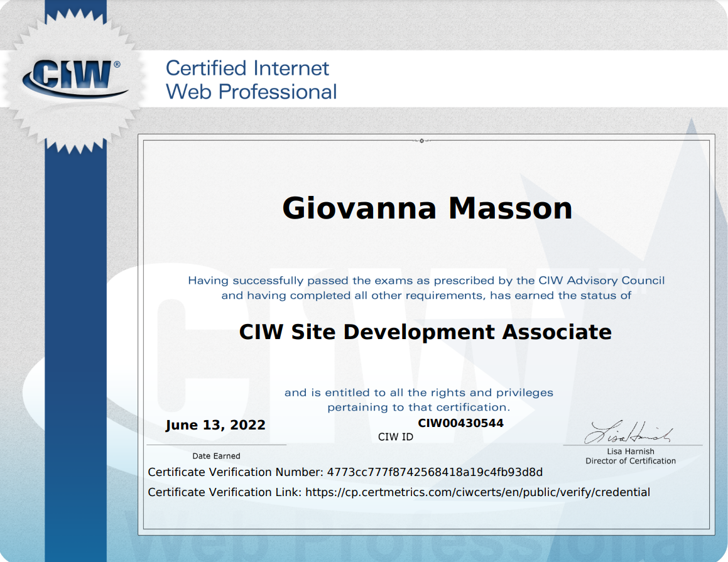Click the 'Certified Internet Web Professional' heading

tap(251, 80)
